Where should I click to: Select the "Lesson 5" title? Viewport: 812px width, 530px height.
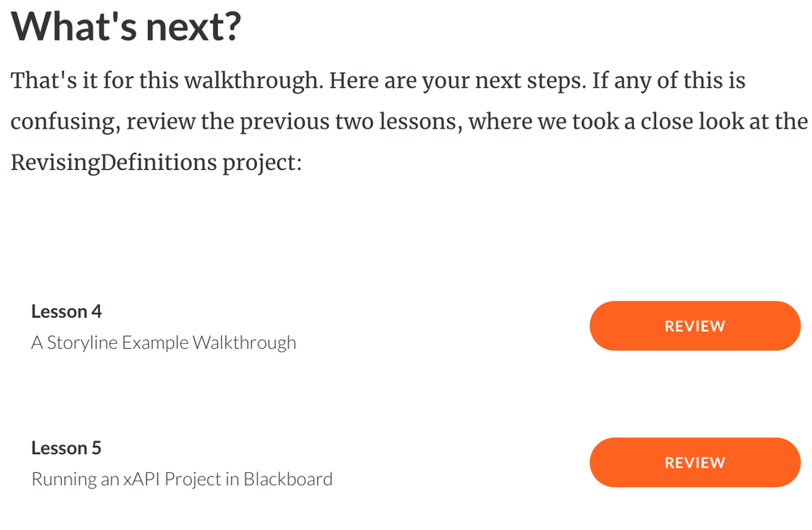67,448
